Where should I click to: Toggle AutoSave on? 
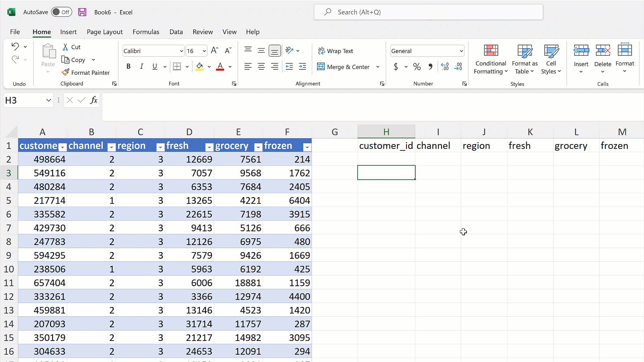pos(62,12)
